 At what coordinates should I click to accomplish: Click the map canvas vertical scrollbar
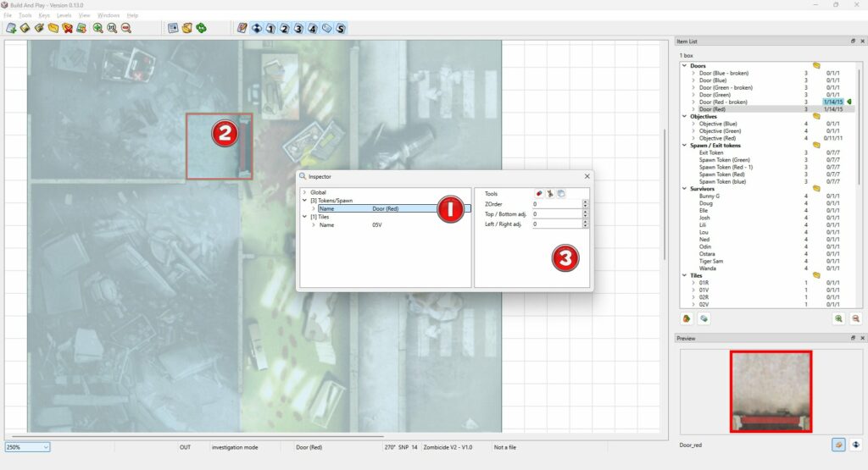point(665,194)
